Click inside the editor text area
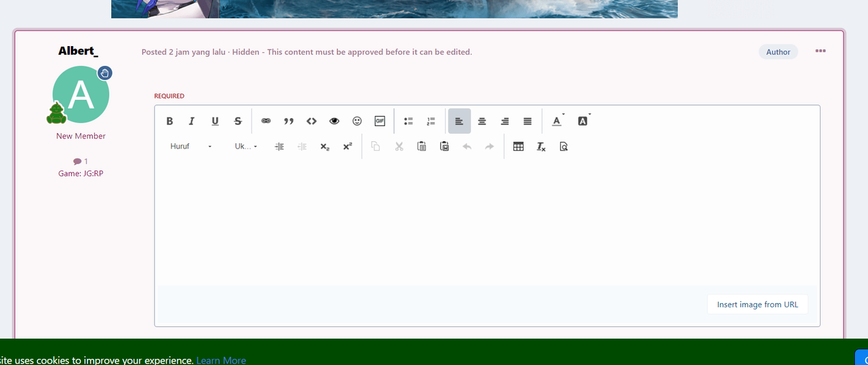Screen dimensions: 868x365 (x=487, y=223)
